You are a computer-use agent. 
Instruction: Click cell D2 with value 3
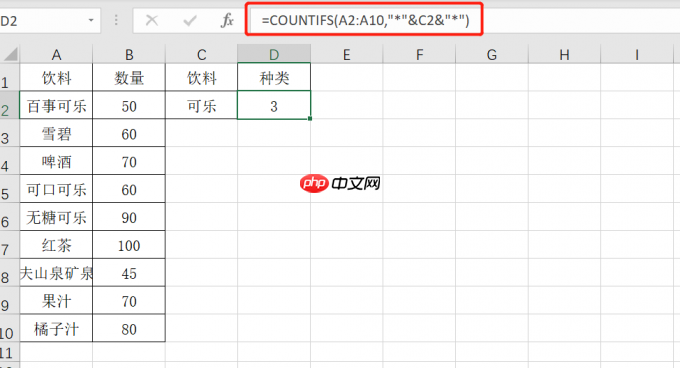point(274,105)
